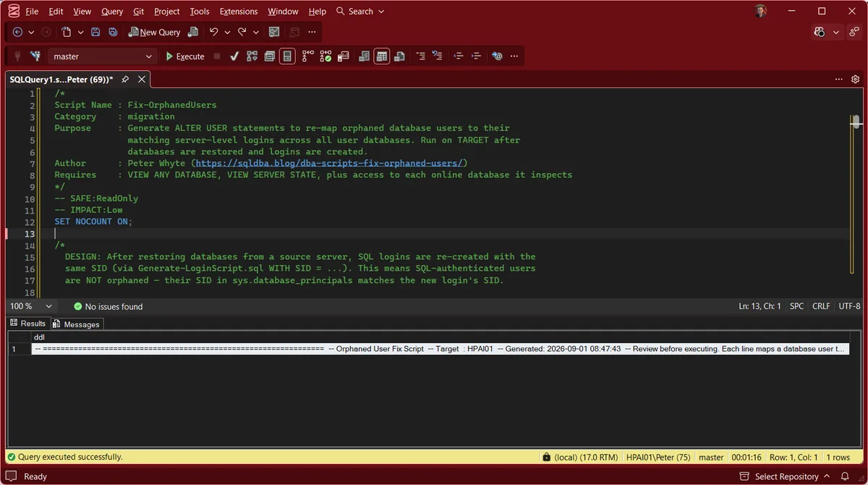The height and width of the screenshot is (485, 868).
Task: Click the Copilot icon in the title area
Action: [x=820, y=32]
